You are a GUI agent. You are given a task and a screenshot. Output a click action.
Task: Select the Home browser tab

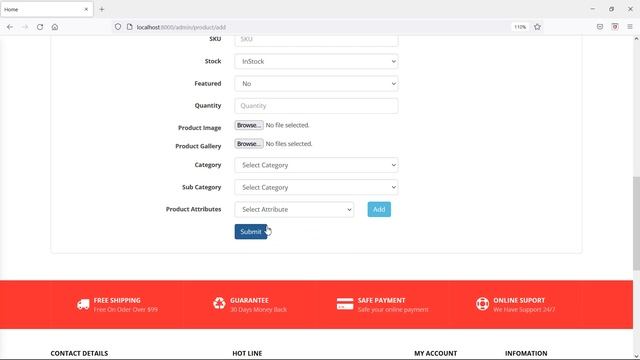[x=47, y=9]
